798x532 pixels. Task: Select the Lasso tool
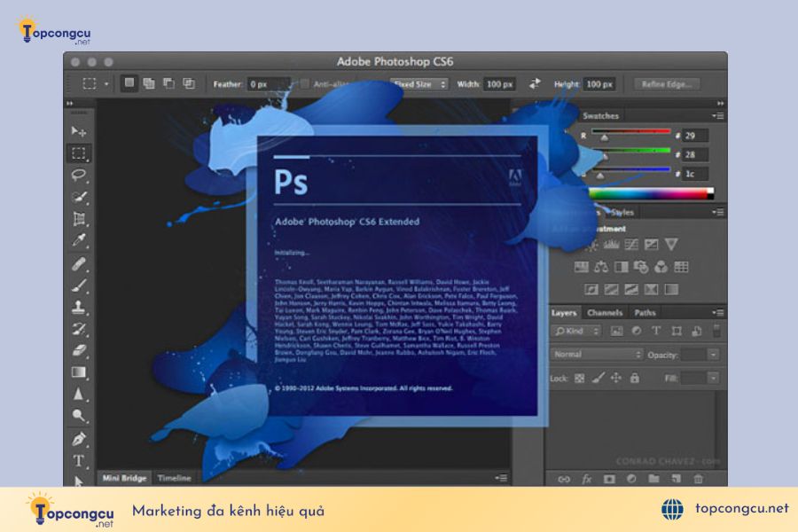79,176
